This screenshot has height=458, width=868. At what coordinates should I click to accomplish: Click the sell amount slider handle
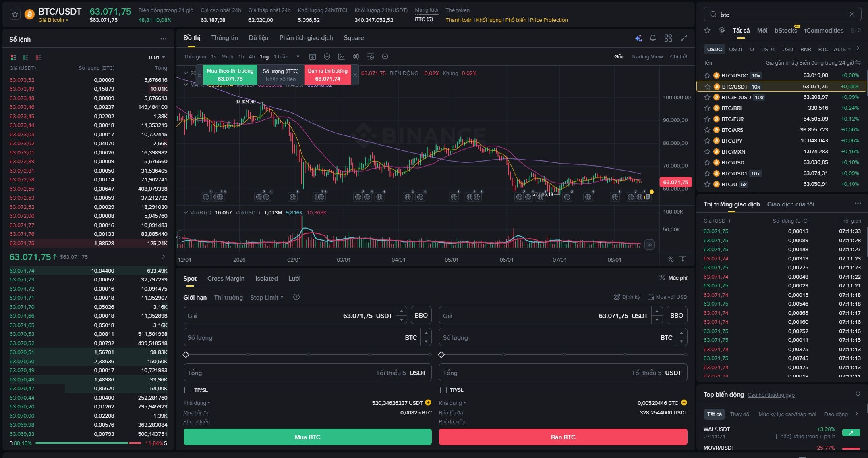441,354
